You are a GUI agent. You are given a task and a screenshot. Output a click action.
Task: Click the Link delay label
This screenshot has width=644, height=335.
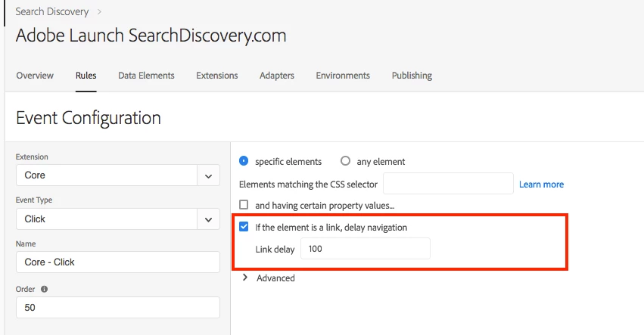(x=275, y=250)
